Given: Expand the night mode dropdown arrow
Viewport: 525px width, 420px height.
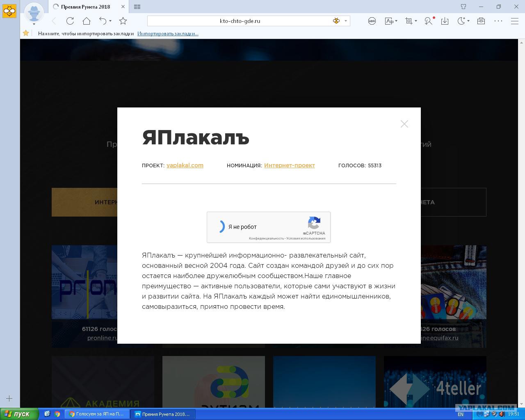Looking at the screenshot, I should (x=468, y=21).
